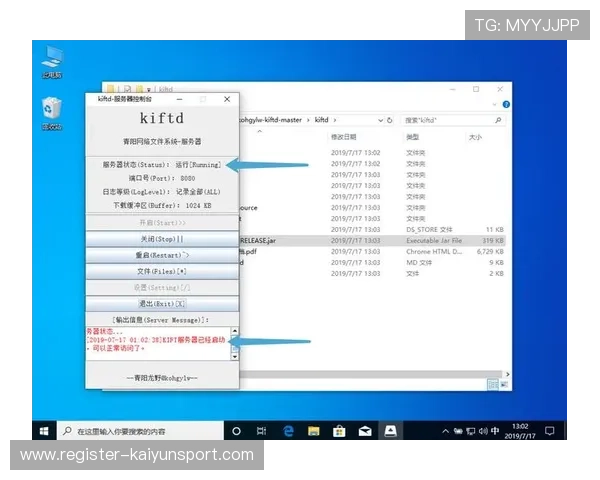Screen dimensions: 600x480
Task: Launch Microsoft Edge from the taskbar
Action: click(x=288, y=430)
